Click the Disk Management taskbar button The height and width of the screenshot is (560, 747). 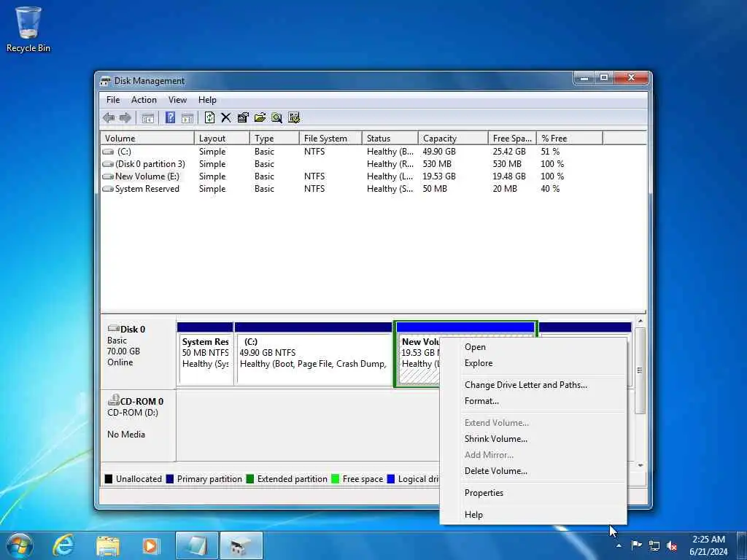coord(241,545)
